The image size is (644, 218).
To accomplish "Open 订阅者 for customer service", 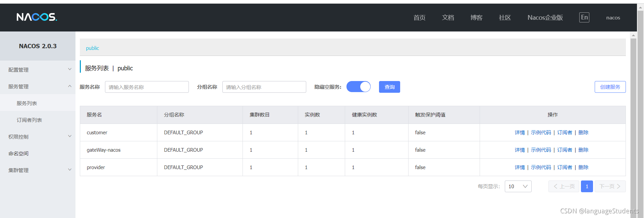I will pyautogui.click(x=565, y=133).
